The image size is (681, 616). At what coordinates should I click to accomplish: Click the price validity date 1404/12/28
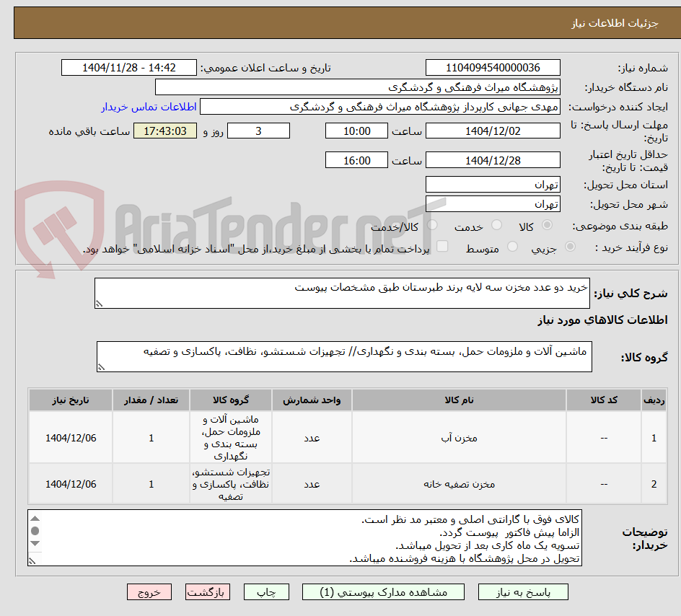click(x=493, y=160)
